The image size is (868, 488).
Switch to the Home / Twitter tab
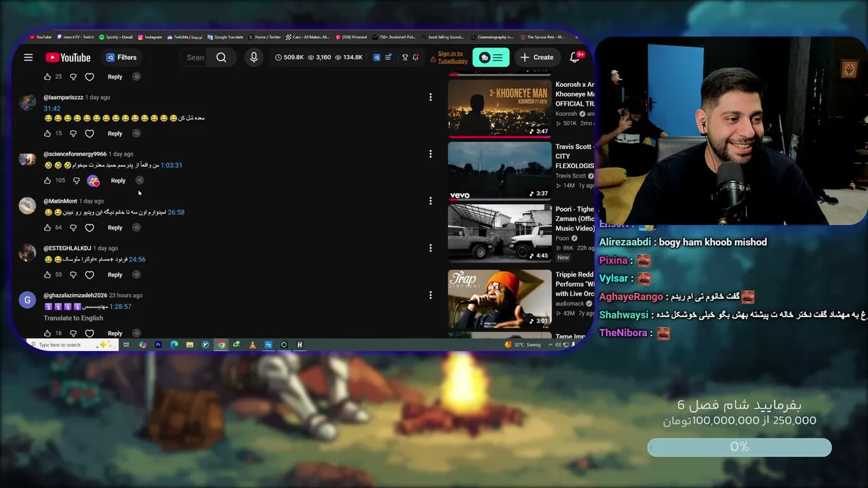click(x=265, y=37)
